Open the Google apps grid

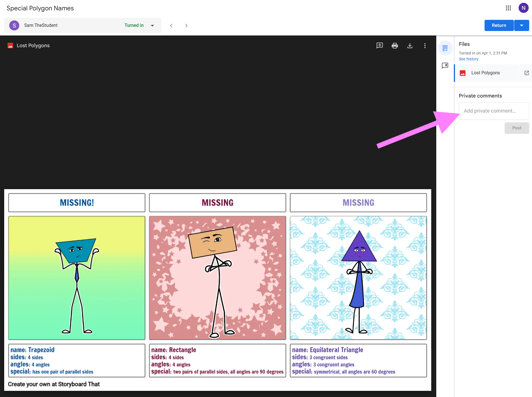(508, 8)
